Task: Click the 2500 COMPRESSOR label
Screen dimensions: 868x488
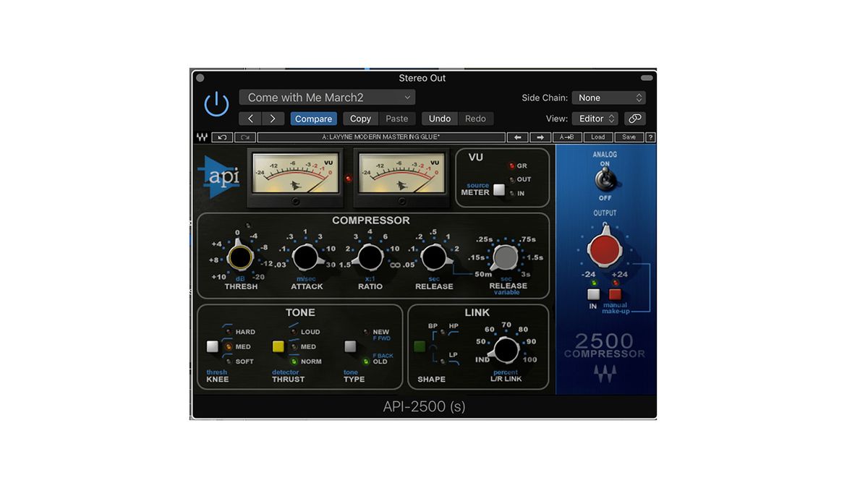Action: pyautogui.click(x=605, y=346)
